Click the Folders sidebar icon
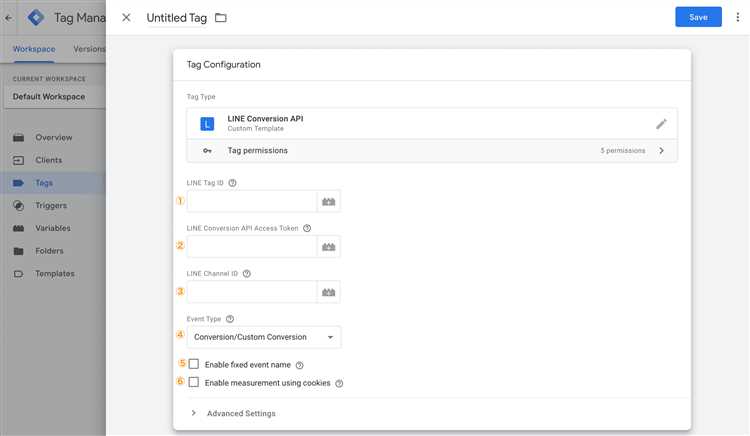Screen dimensions: 750x436 point(18,251)
